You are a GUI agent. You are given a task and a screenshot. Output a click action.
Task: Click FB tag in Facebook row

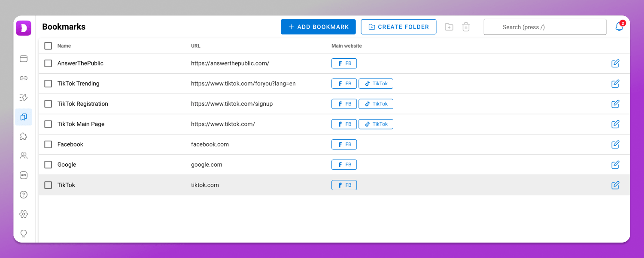(344, 144)
